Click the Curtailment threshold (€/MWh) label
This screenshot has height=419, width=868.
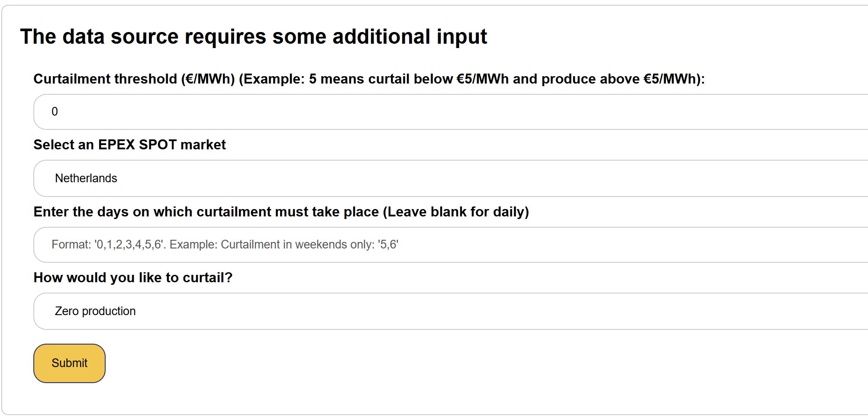coord(369,79)
